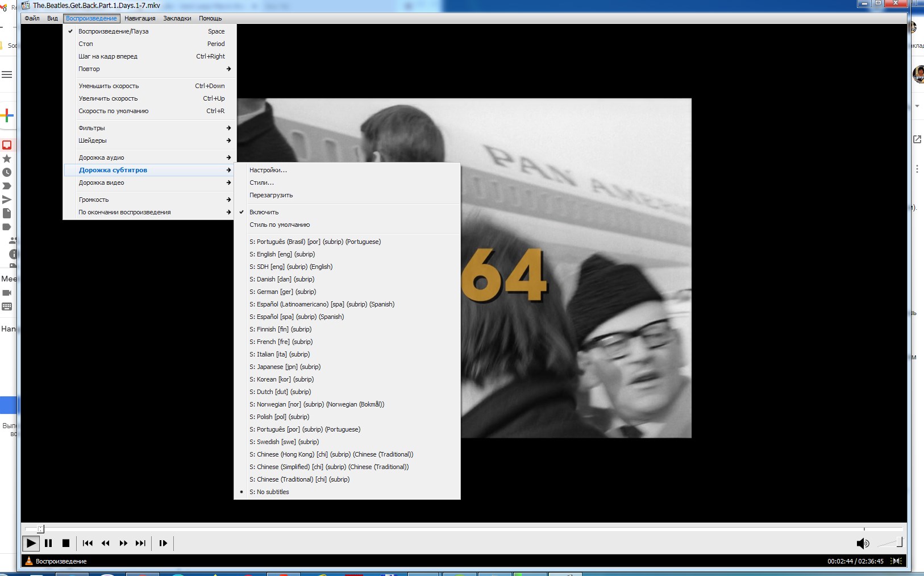Expand the Дорожка аудио submenu

[x=149, y=158]
